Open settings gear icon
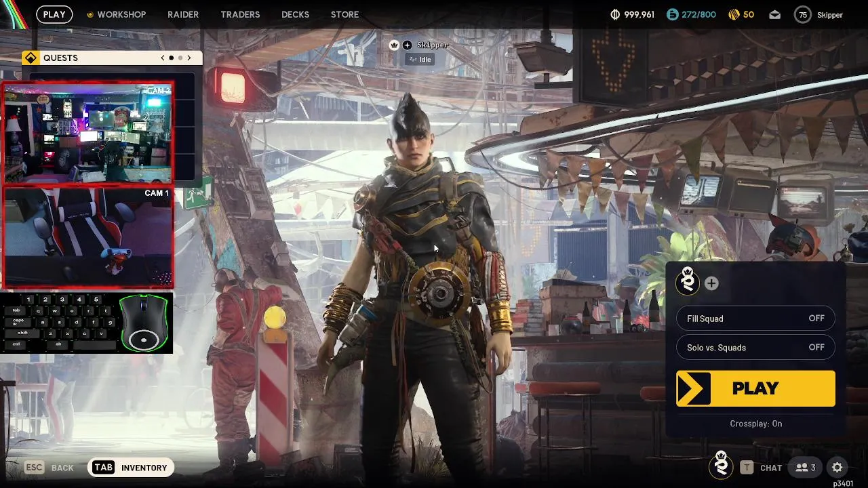 pyautogui.click(x=837, y=467)
